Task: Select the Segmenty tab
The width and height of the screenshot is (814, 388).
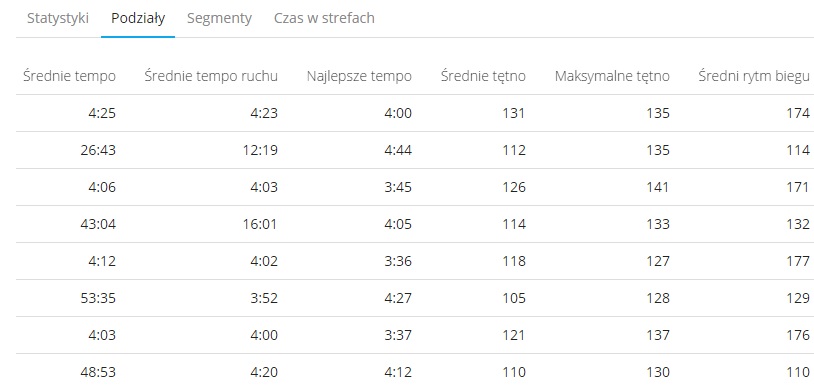Action: pos(219,18)
